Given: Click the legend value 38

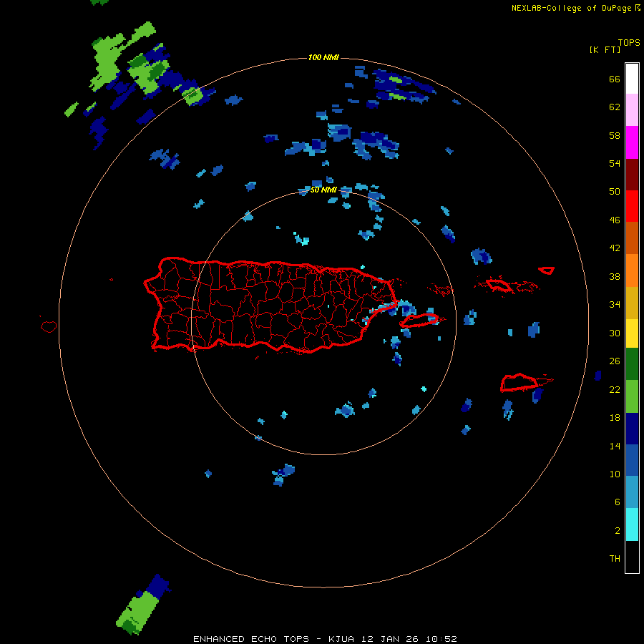Looking at the screenshot, I should (615, 276).
